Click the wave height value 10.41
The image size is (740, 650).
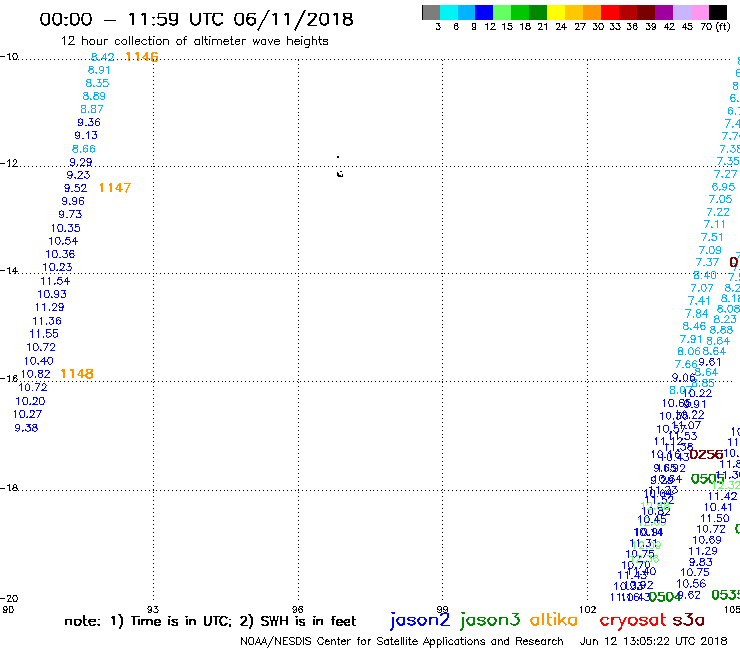tap(718, 507)
